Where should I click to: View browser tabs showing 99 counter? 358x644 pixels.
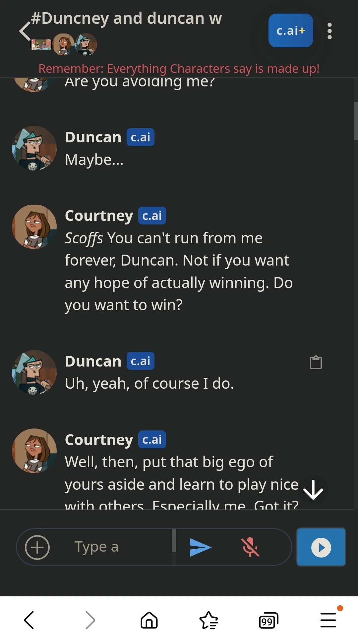tap(268, 620)
